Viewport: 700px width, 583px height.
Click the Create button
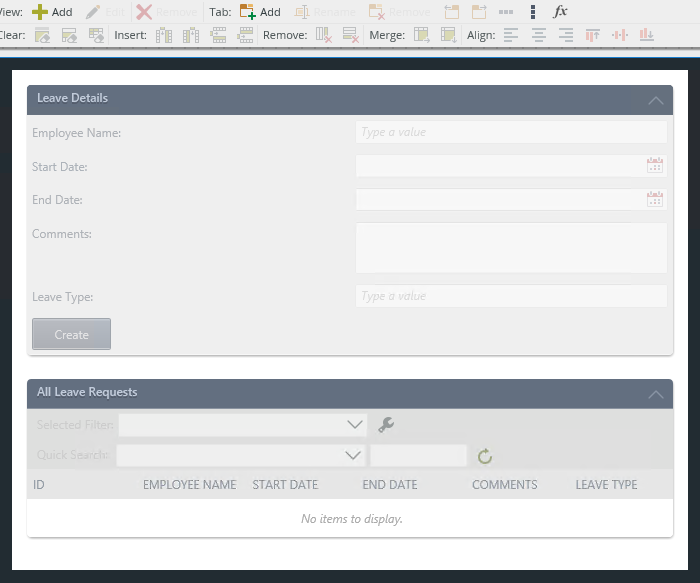click(x=71, y=334)
